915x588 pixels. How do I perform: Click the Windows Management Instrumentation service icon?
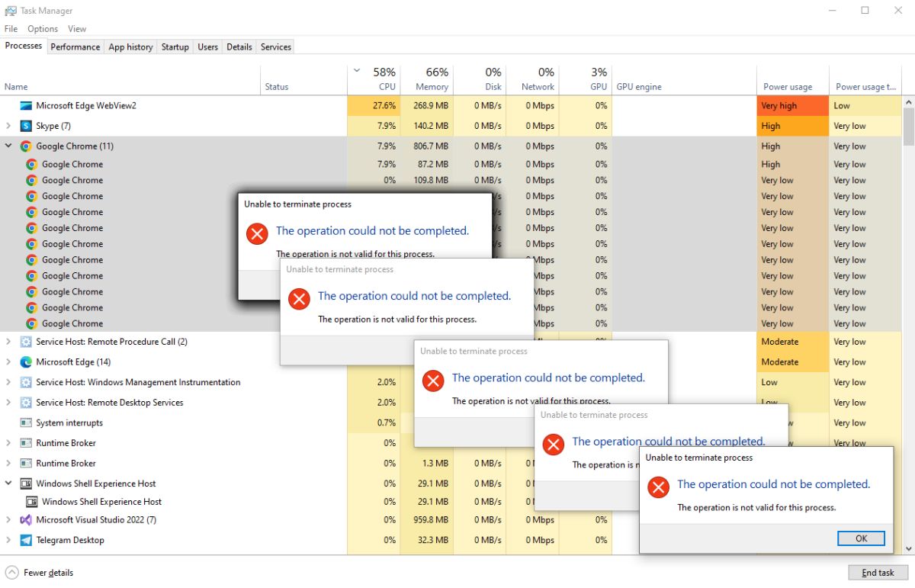(x=26, y=382)
